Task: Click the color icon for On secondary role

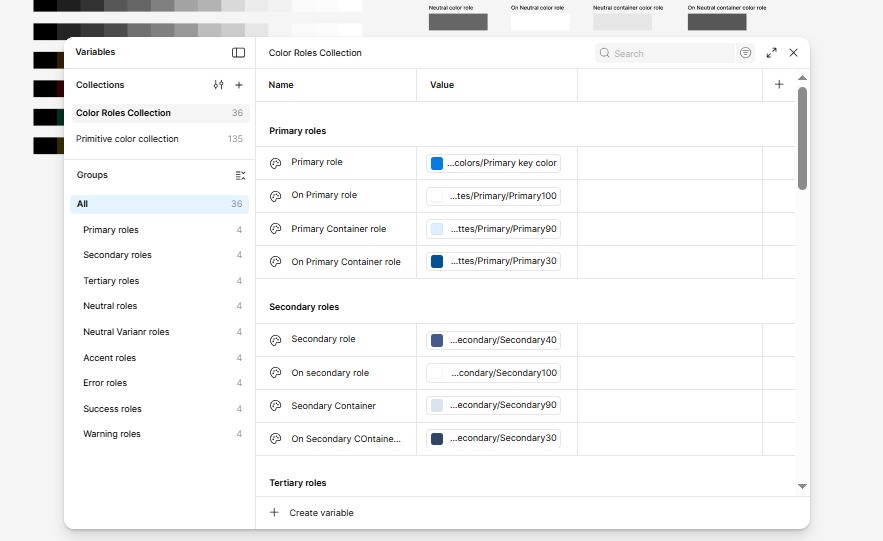Action: pos(275,373)
